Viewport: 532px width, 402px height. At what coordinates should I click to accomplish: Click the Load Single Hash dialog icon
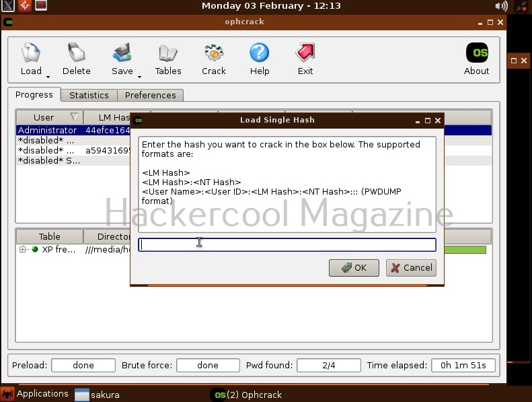[138, 120]
